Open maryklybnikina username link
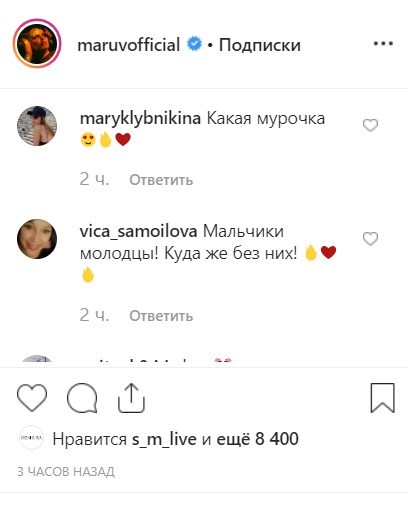Screen dimensions: 409x512 pos(140,119)
